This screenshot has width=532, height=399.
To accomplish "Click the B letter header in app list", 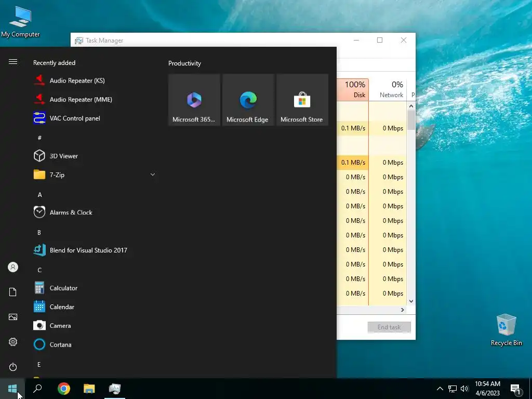I will coord(39,233).
